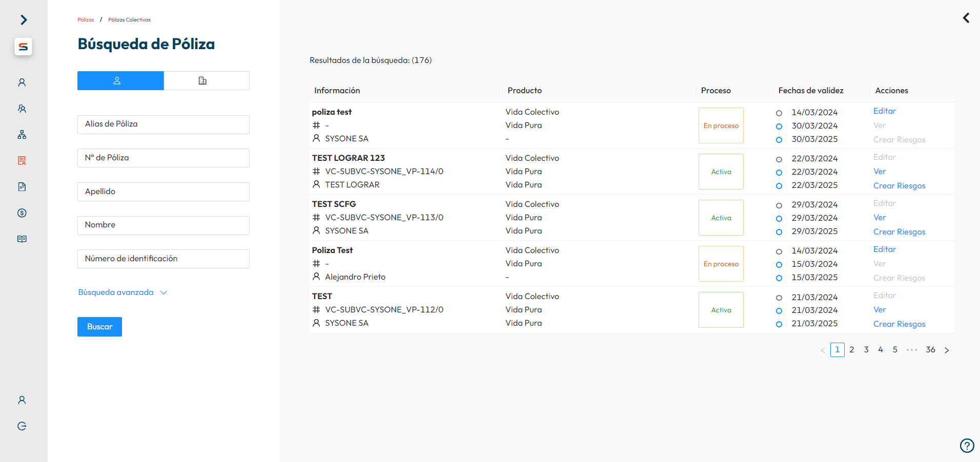This screenshot has height=462, width=980.
Task: Expand Búsqueda avanzada options
Action: (x=122, y=292)
